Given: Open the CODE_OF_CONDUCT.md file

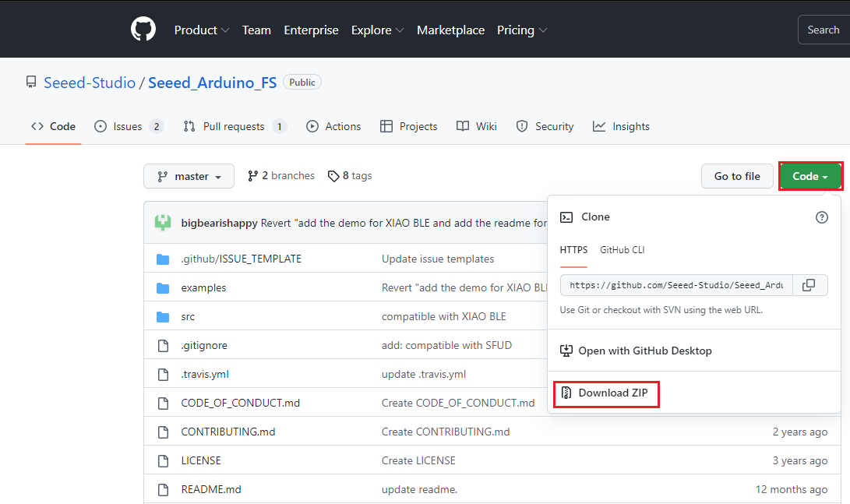Looking at the screenshot, I should coord(241,404).
